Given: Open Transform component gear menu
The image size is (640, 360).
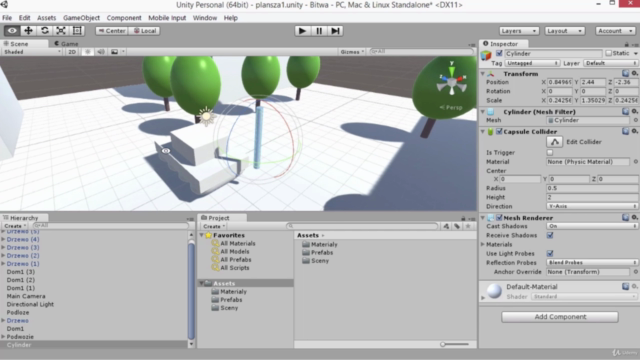Looking at the screenshot, I should [x=635, y=73].
